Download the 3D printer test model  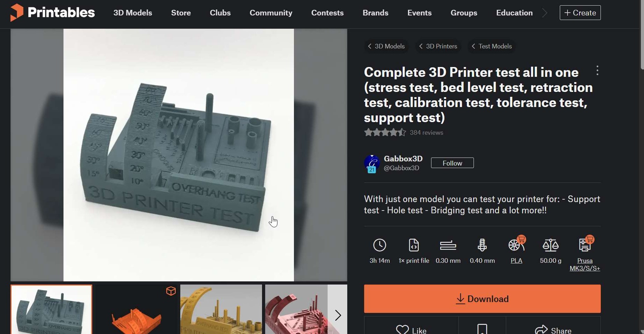[482, 299]
